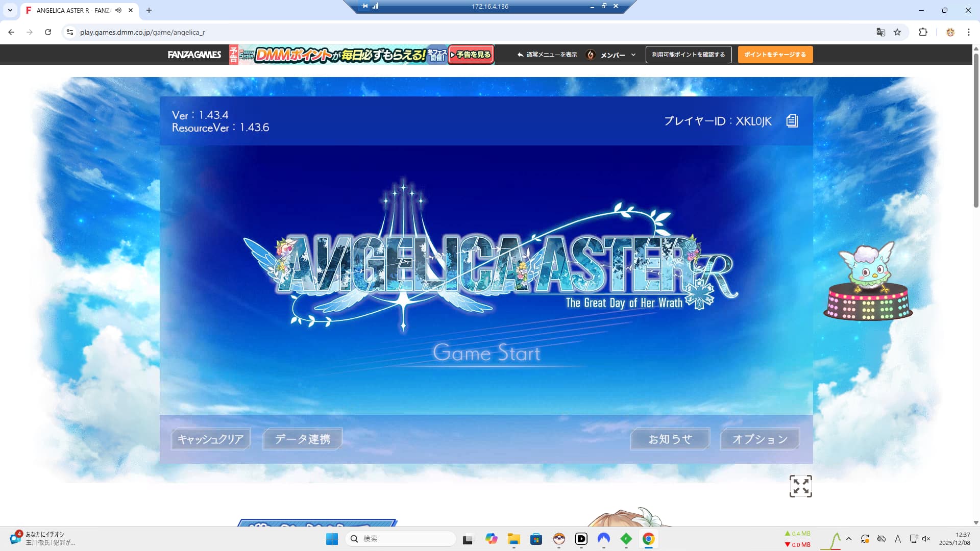Click the page vertical scrollbar
Image resolution: width=980 pixels, height=551 pixels.
pos(975,130)
